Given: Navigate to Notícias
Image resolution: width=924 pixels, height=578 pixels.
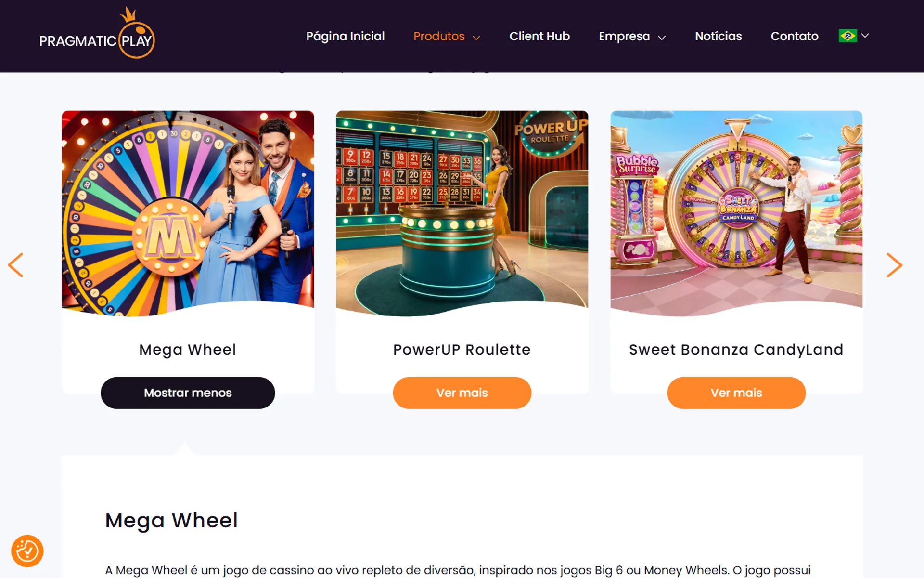Looking at the screenshot, I should tap(718, 37).
